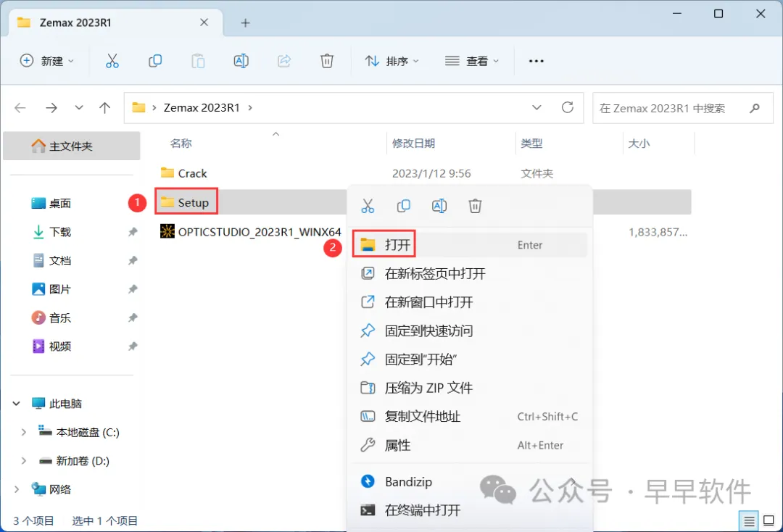
Task: Click the pin icon next to 图片
Action: tap(133, 289)
